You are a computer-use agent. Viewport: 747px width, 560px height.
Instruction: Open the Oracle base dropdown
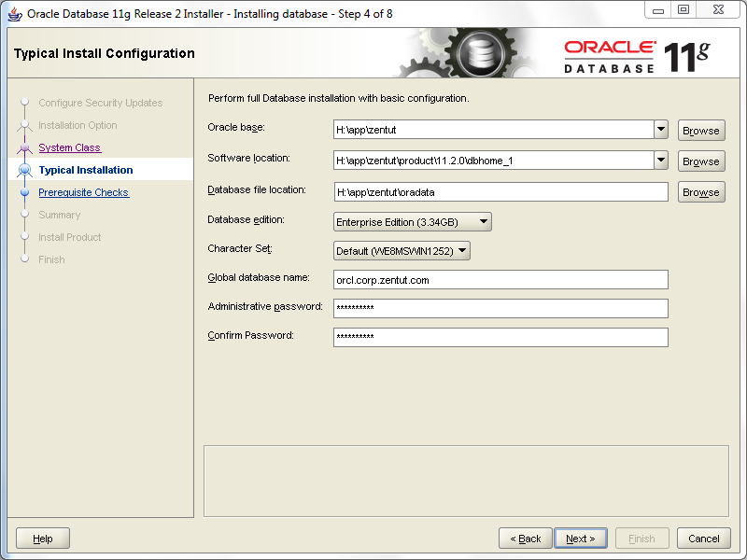click(661, 130)
